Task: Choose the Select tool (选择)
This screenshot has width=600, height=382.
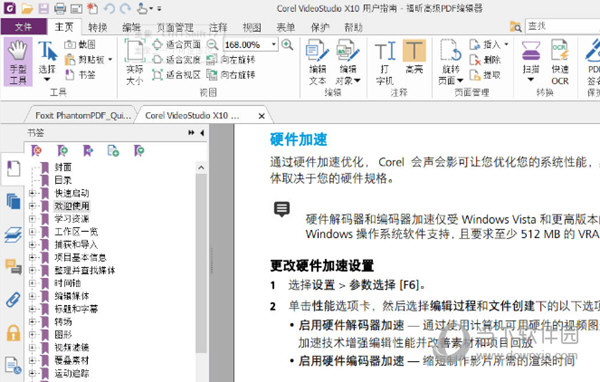Action: [x=47, y=61]
